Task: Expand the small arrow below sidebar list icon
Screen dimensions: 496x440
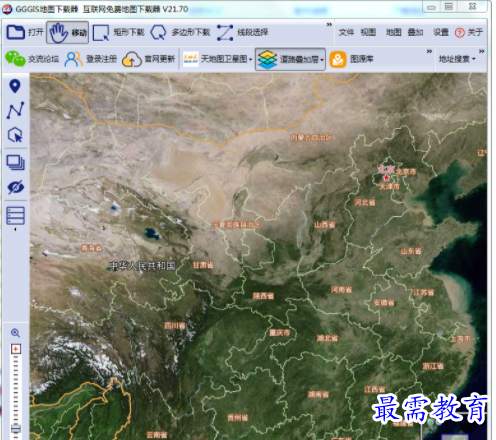Action: tap(15, 229)
